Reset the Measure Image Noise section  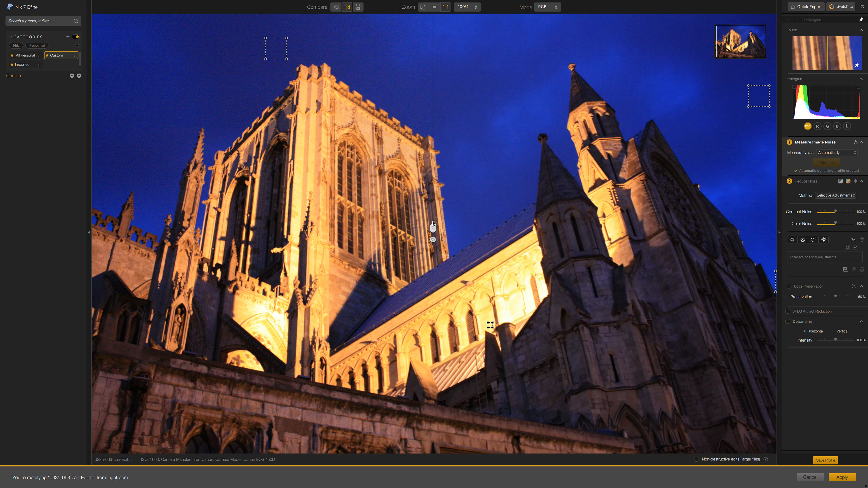(x=855, y=142)
